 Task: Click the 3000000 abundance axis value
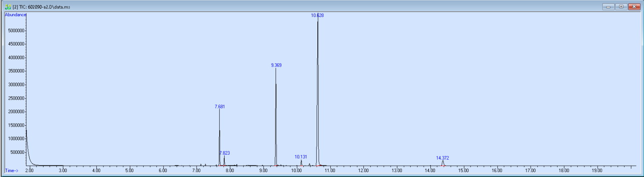17,85
